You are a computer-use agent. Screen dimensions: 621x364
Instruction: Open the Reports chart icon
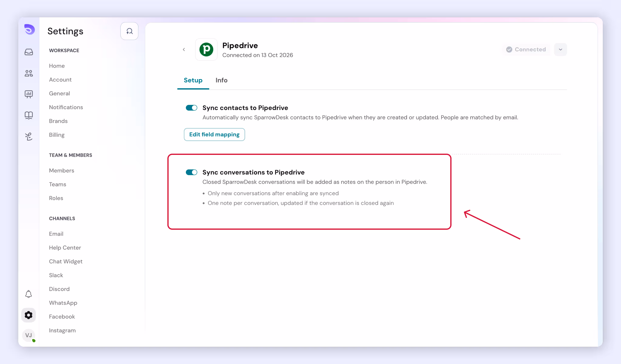(29, 94)
